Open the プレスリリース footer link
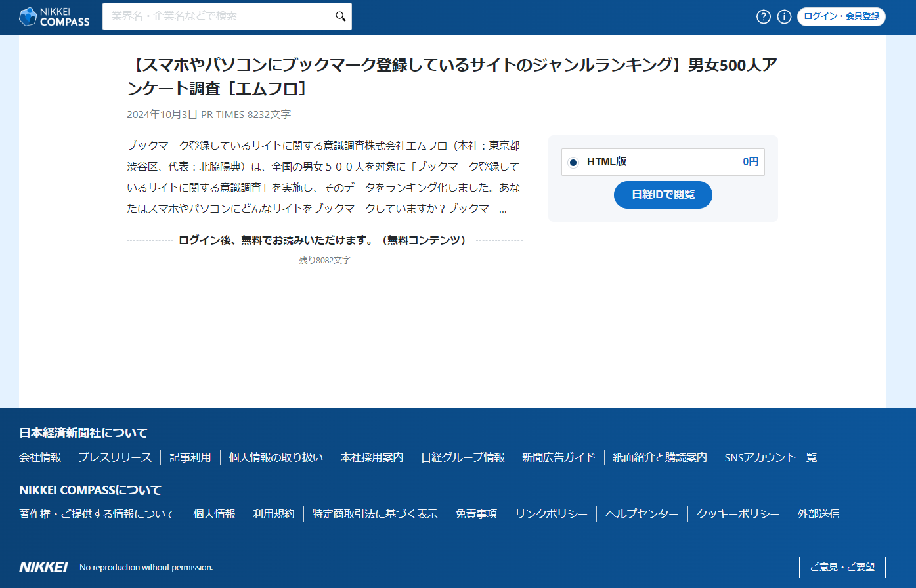Viewport: 916px width, 588px height. [x=115, y=457]
